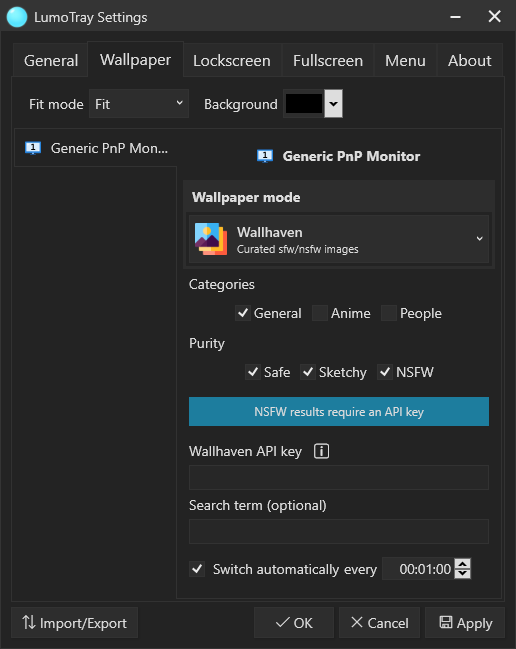The height and width of the screenshot is (649, 516).
Task: Click the Purity label
Action: click(207, 344)
